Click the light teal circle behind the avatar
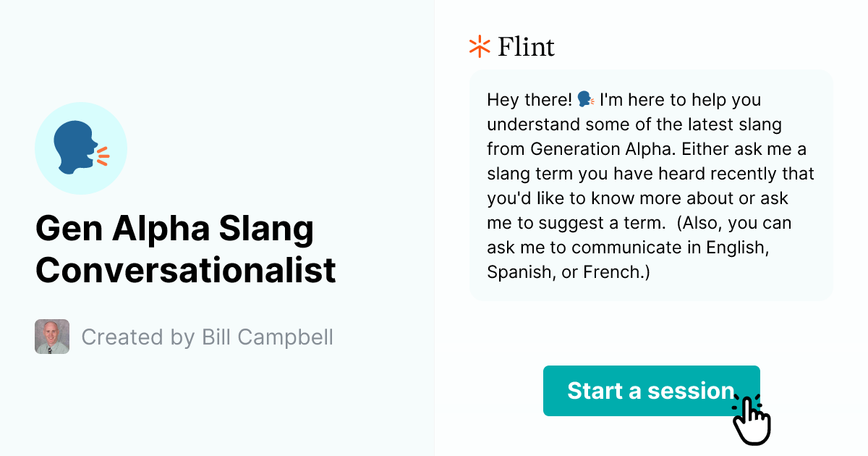Viewport: 868px width, 456px height. click(81, 148)
